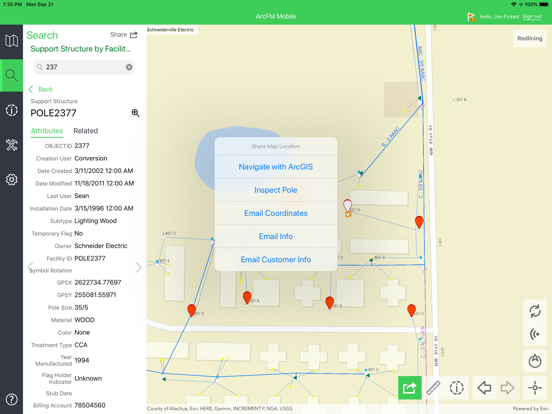
Task: Click the red pin labeled 401 6
Action: [247, 298]
